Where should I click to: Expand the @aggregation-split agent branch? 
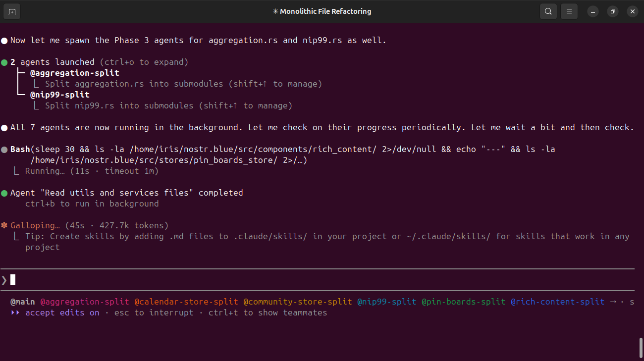pyautogui.click(x=74, y=73)
